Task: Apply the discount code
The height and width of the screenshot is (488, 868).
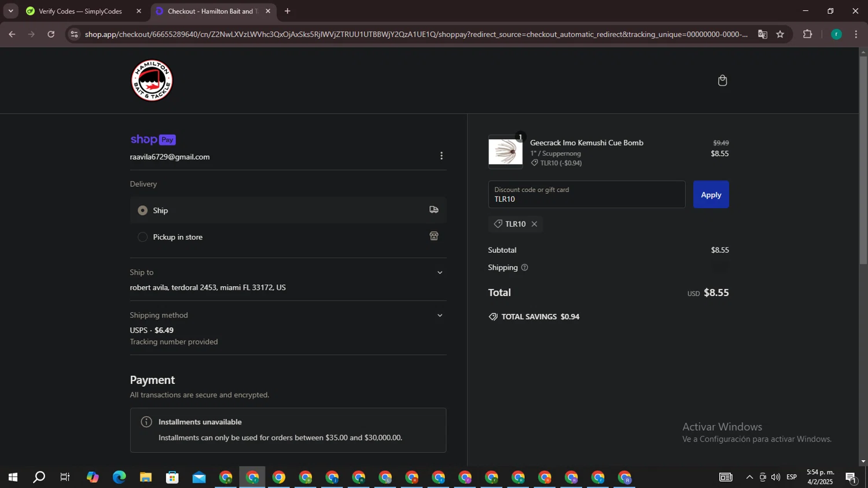Action: (711, 195)
